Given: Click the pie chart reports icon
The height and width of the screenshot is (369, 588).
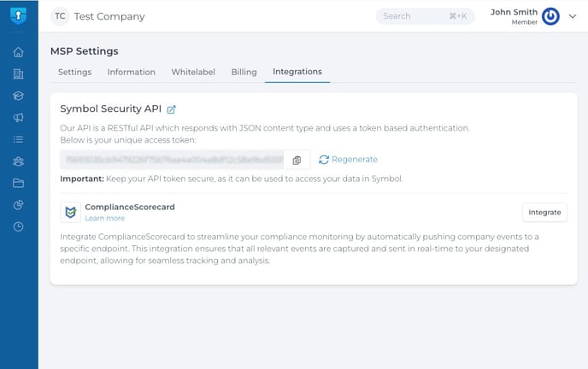Looking at the screenshot, I should (18, 205).
